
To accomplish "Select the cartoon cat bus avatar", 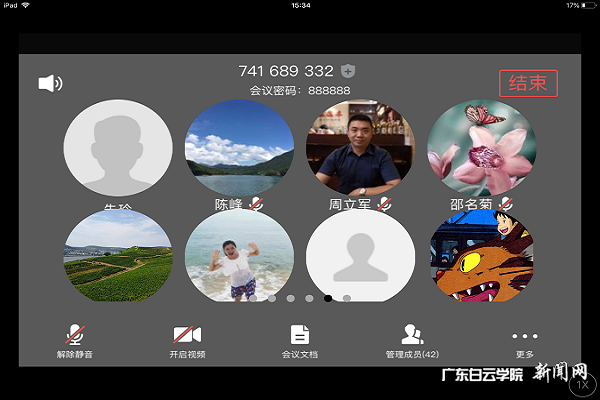I will (x=482, y=256).
